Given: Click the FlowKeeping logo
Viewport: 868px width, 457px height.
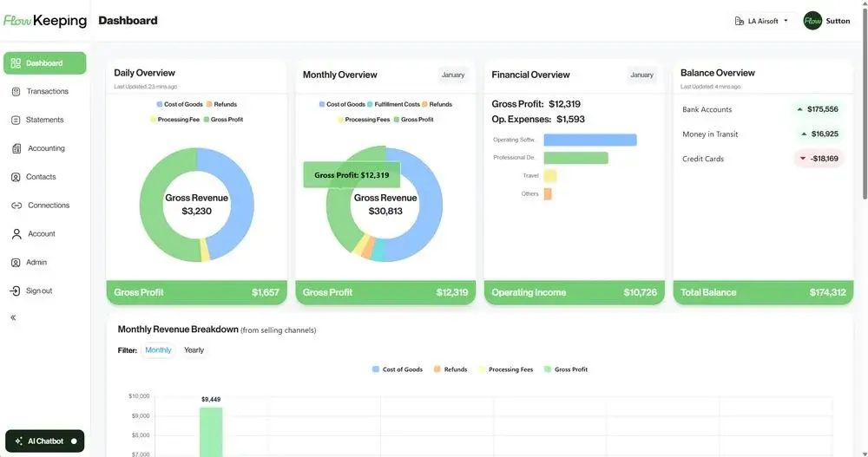Looking at the screenshot, I should (x=45, y=21).
